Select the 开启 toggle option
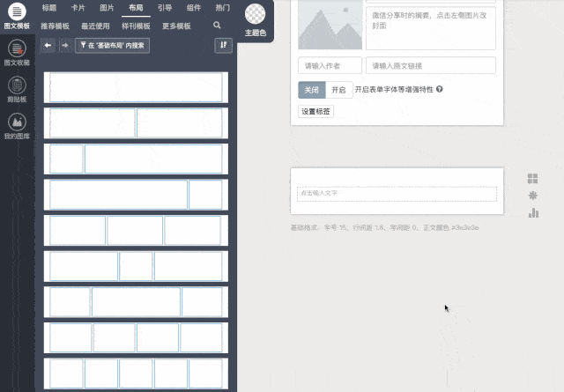 [338, 90]
